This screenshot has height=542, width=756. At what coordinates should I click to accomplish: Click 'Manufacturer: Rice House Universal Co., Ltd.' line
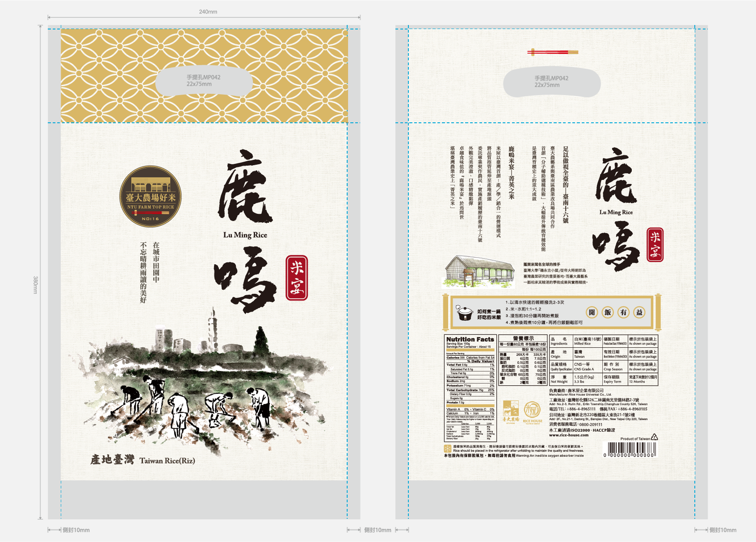580,395
